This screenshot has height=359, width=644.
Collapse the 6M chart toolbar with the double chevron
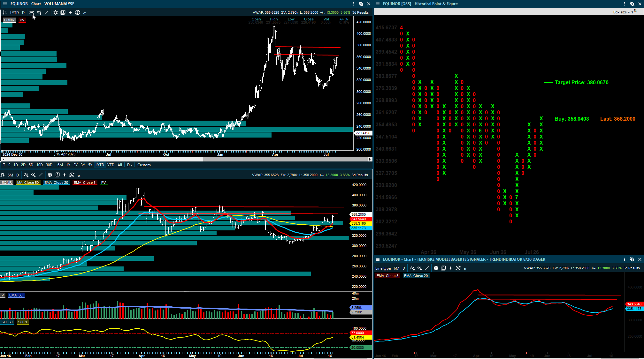79,176
